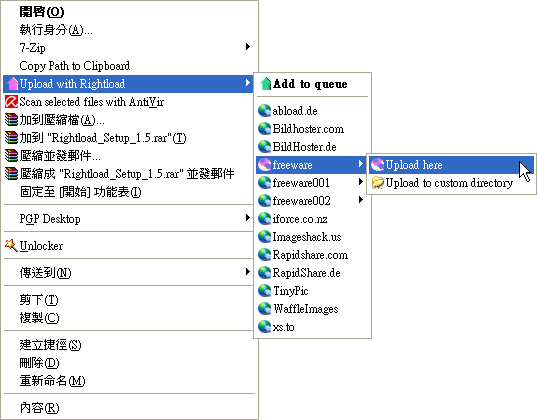537x420 pixels.
Task: Click the globe icon next to freeware002
Action: (264, 201)
